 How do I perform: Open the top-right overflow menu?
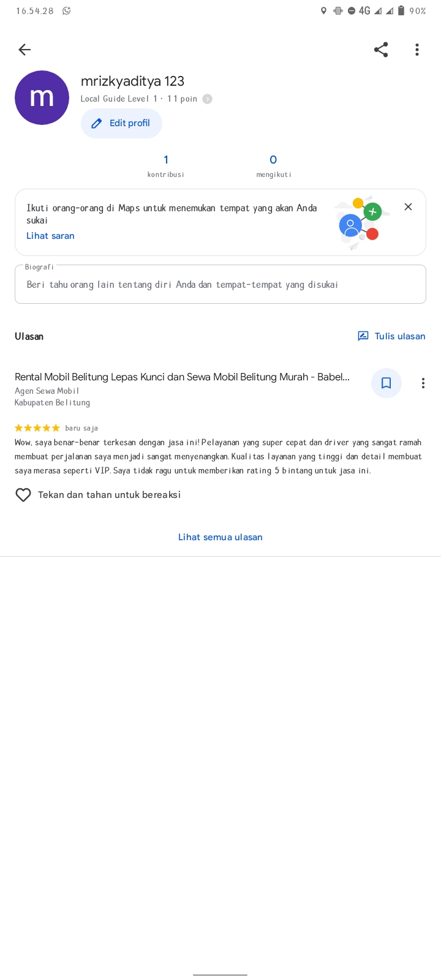point(417,50)
